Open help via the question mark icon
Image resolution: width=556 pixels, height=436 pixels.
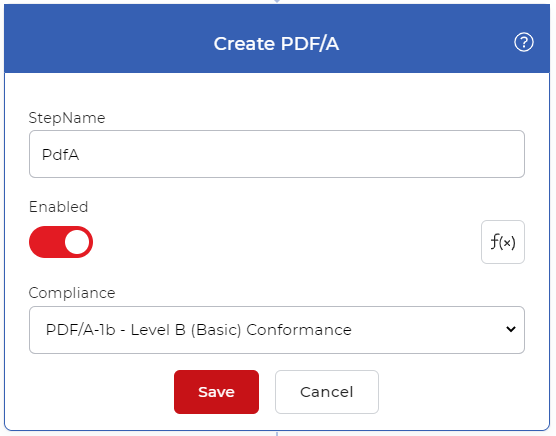click(523, 42)
